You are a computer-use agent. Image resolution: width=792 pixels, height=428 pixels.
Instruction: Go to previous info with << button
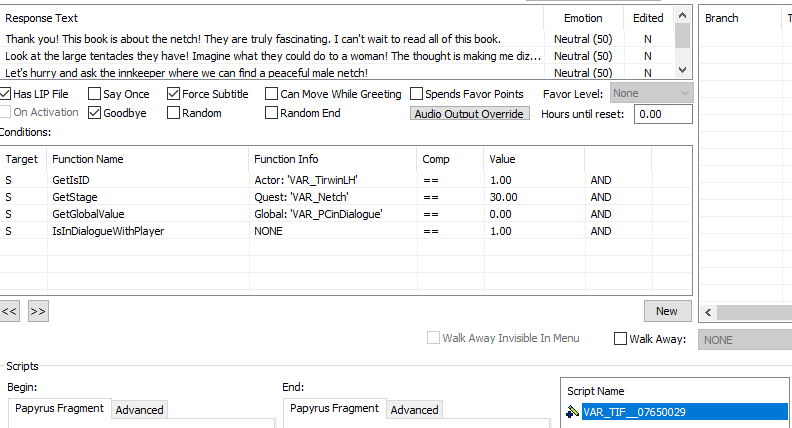pos(9,311)
